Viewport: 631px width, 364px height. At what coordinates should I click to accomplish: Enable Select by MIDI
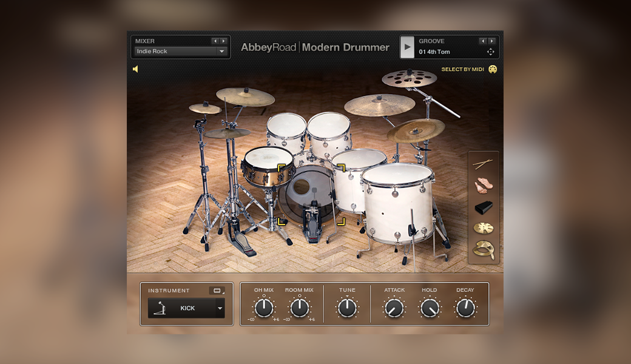tap(462, 69)
